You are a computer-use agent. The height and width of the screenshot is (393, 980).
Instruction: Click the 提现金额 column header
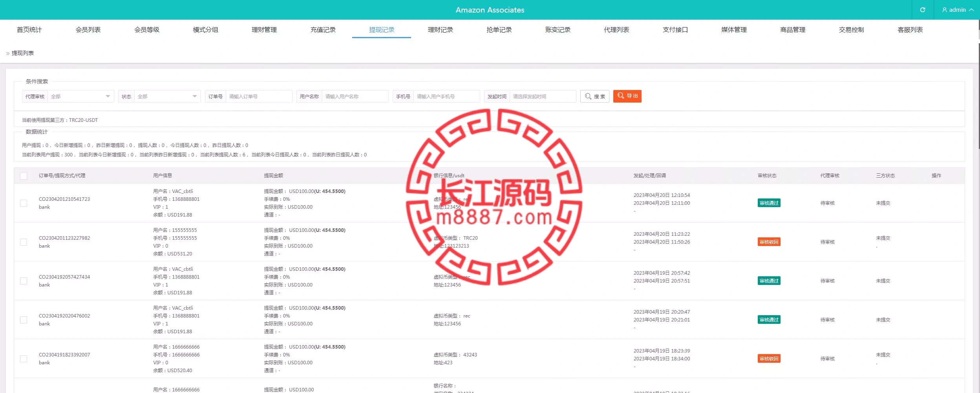273,176
